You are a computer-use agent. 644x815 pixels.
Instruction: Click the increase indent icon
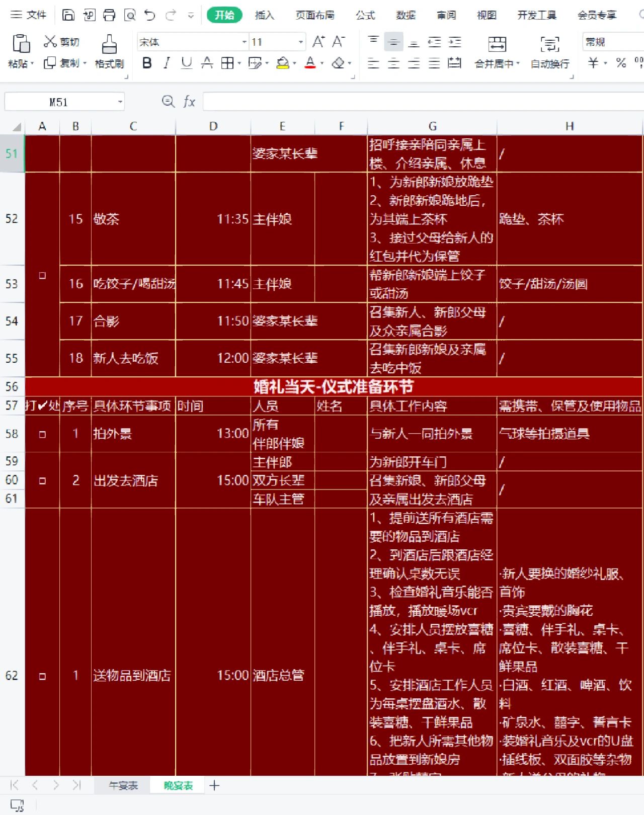tap(454, 42)
